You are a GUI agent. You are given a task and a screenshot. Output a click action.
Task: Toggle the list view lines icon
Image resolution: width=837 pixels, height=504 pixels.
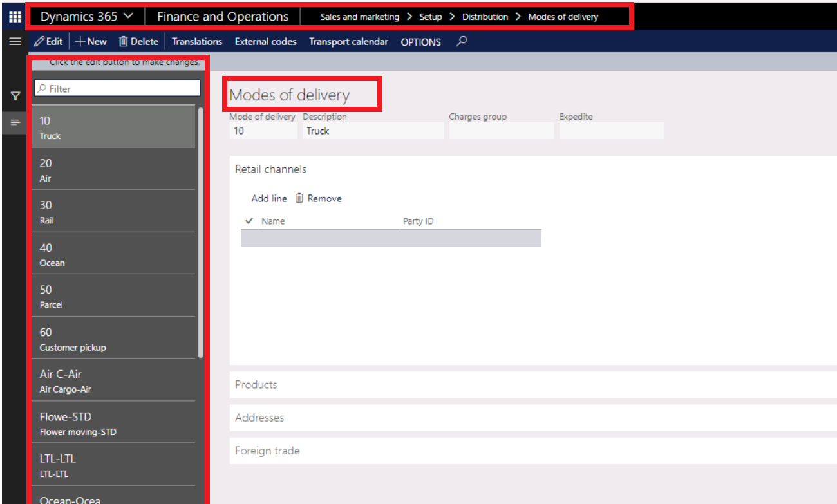click(15, 122)
